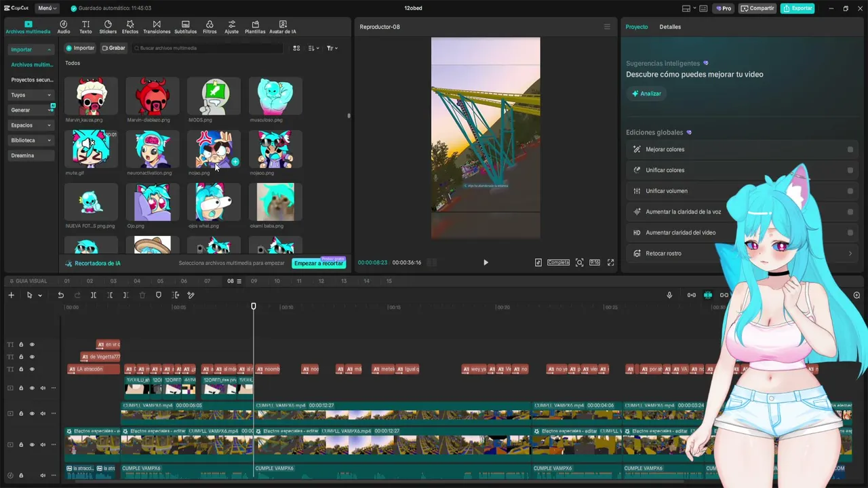Click the trim right of playhead icon
This screenshot has width=868, height=488.
pos(126,295)
